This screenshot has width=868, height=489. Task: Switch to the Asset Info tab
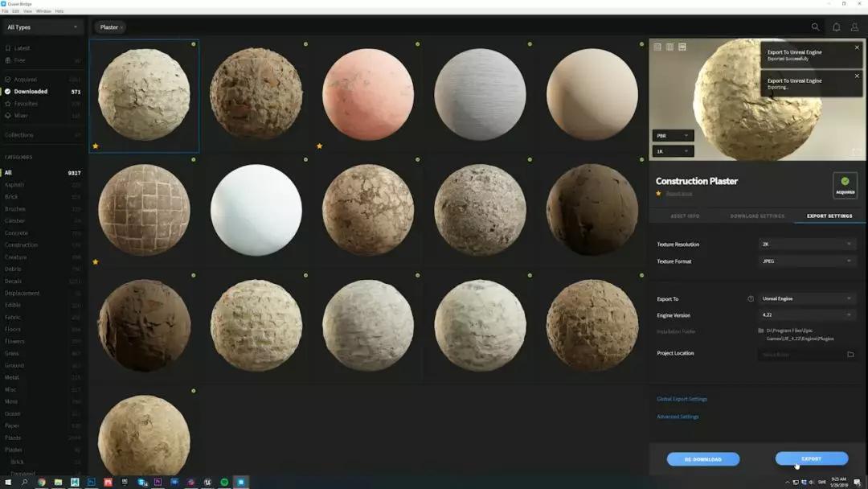coord(685,216)
